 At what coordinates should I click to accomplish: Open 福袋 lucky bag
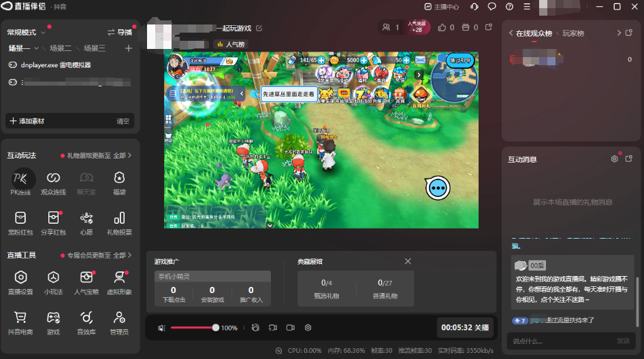pos(119,183)
